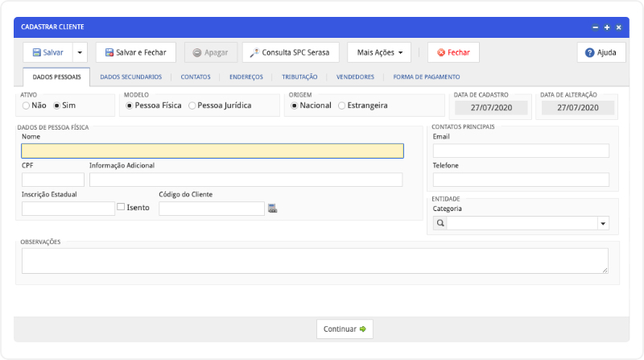Image resolution: width=644 pixels, height=360 pixels.
Task: Open Consulta SPC Serasa lookup
Action: click(291, 52)
